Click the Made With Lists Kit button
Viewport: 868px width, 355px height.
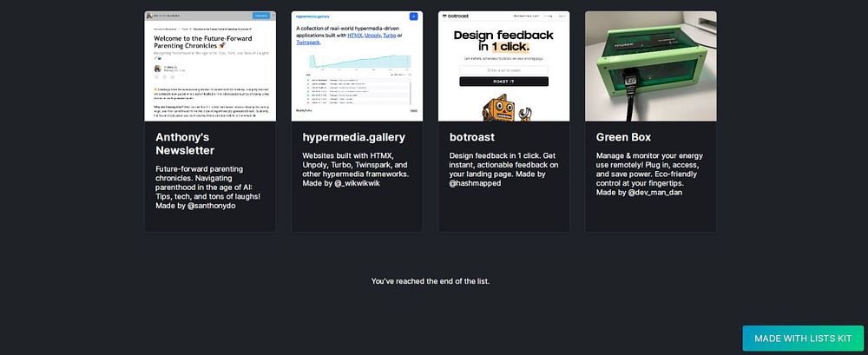pos(803,339)
